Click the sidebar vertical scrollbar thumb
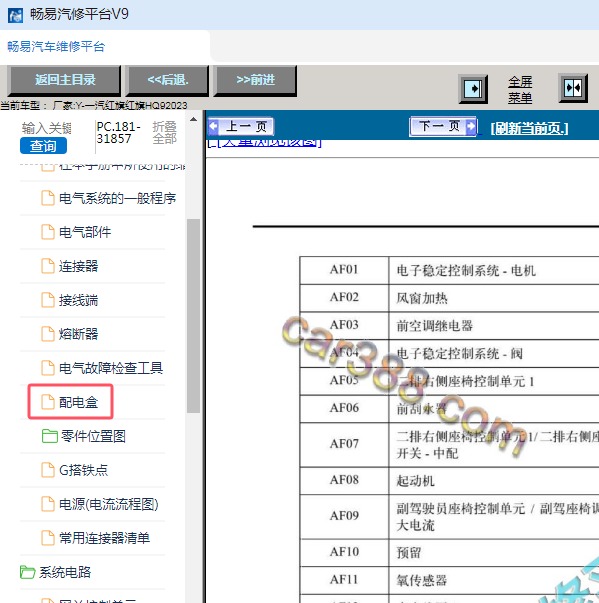599x603 pixels. (193, 316)
